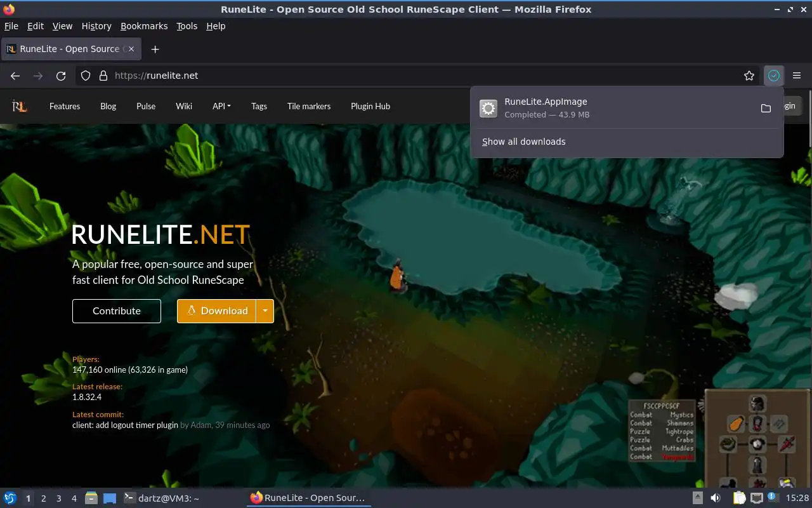Viewport: 812px width, 508px height.
Task: Go back with the browser back arrow
Action: 15,76
